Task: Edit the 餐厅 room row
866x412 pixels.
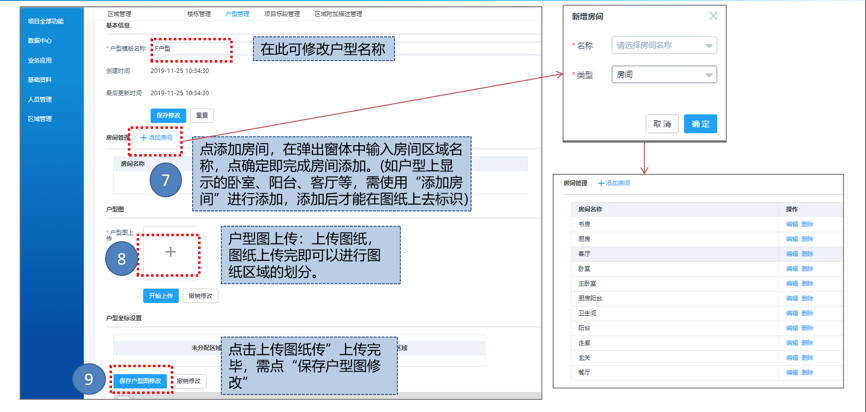Action: click(791, 373)
